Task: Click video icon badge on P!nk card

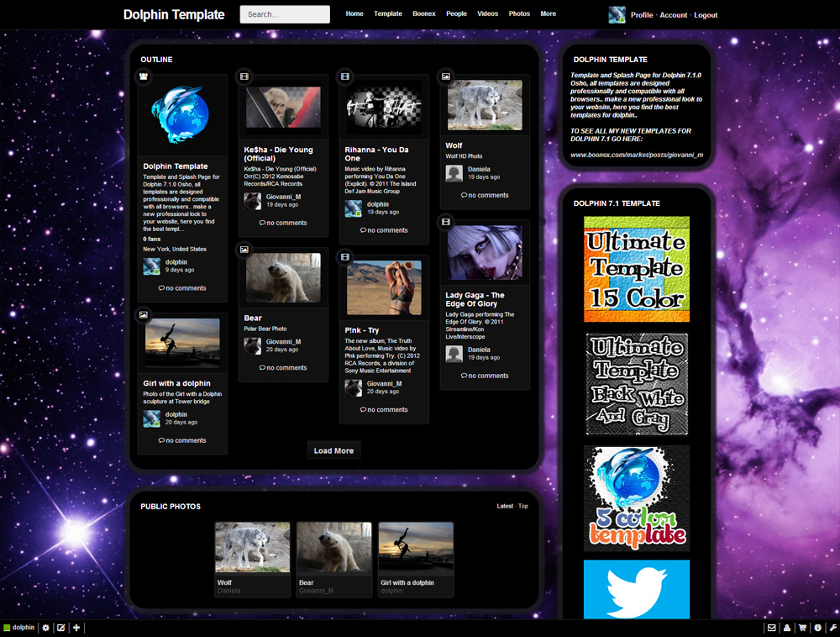Action: pyautogui.click(x=345, y=257)
